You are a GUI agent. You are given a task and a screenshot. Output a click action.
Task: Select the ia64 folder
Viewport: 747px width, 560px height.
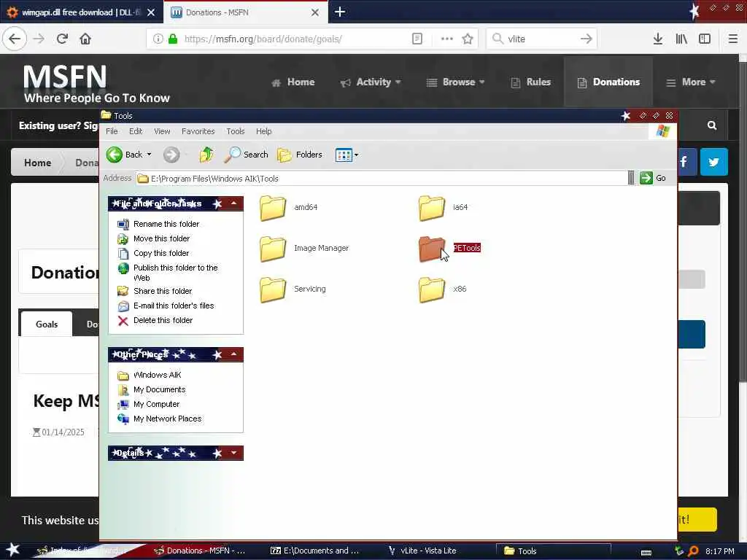pyautogui.click(x=444, y=208)
